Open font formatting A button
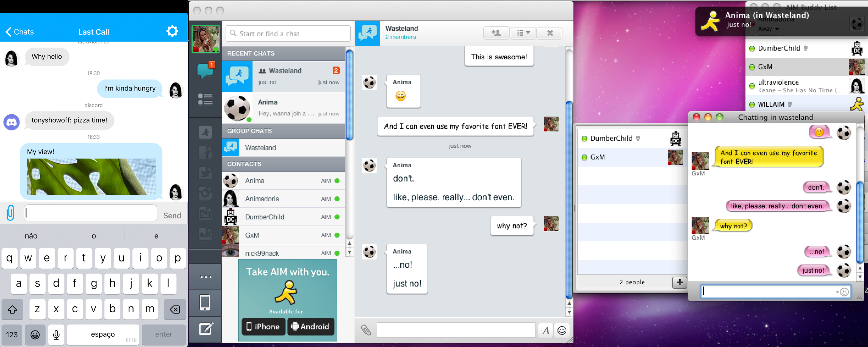 [545, 331]
